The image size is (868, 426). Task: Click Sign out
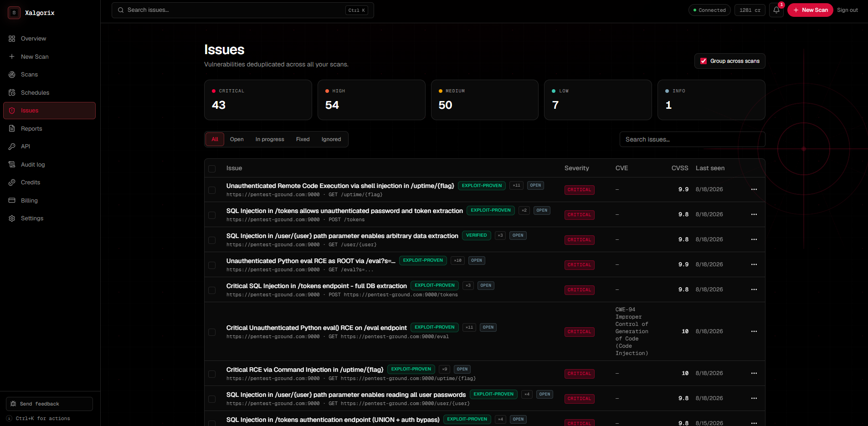[x=847, y=10]
